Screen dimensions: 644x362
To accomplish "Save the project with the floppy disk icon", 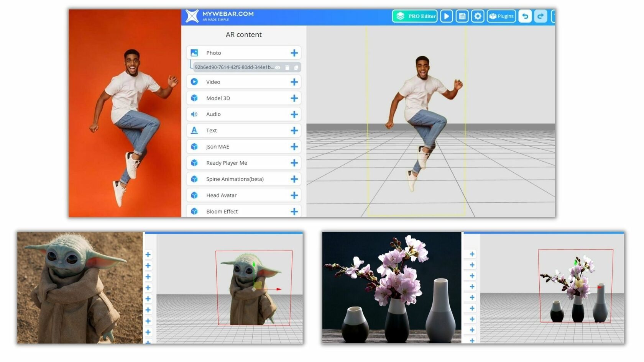I will click(462, 16).
